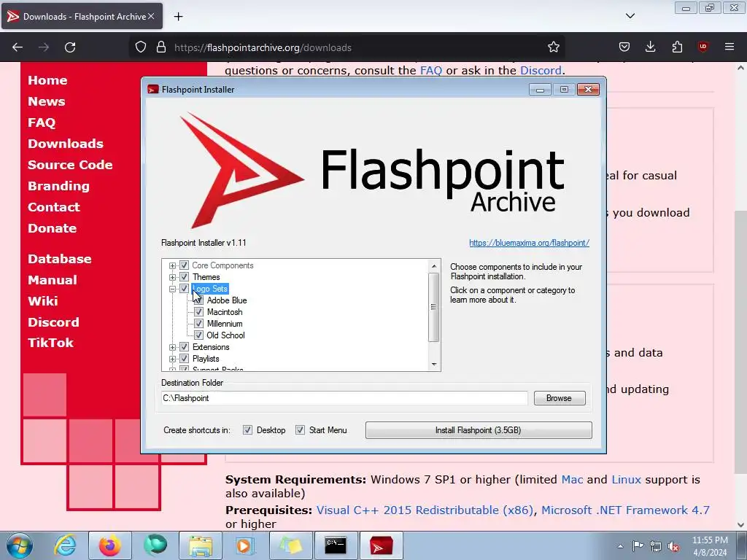Uncheck the Playlists checkbox

(x=184, y=359)
